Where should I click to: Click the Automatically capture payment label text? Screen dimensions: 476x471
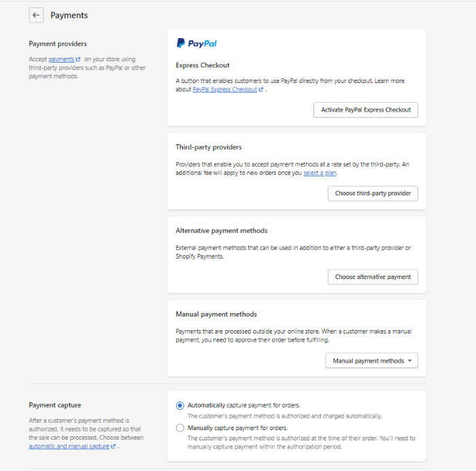pos(243,406)
